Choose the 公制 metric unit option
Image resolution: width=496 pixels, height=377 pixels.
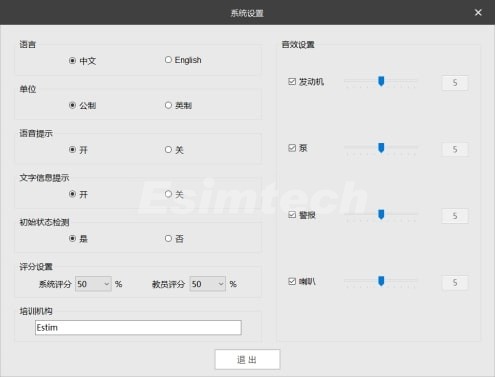(x=72, y=105)
